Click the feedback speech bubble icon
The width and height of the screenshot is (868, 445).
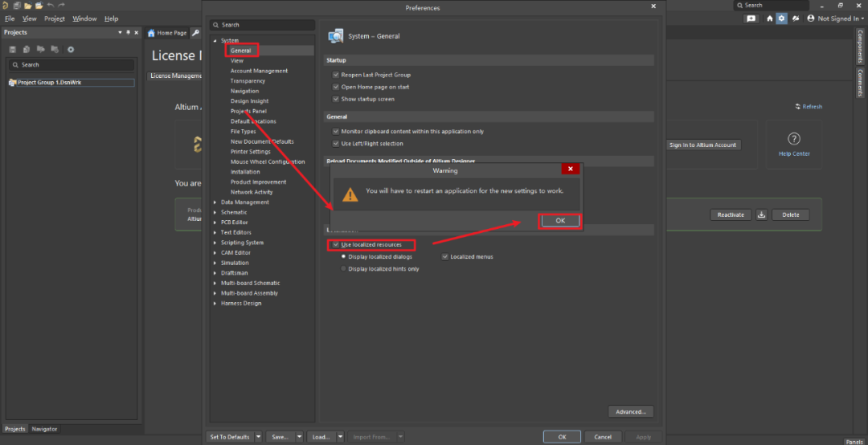[x=751, y=18]
